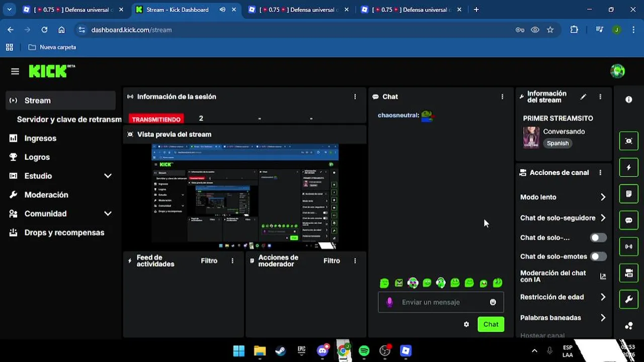Viewport: 644px width, 362px height.
Task: Send message with green Chat button
Action: (x=491, y=324)
